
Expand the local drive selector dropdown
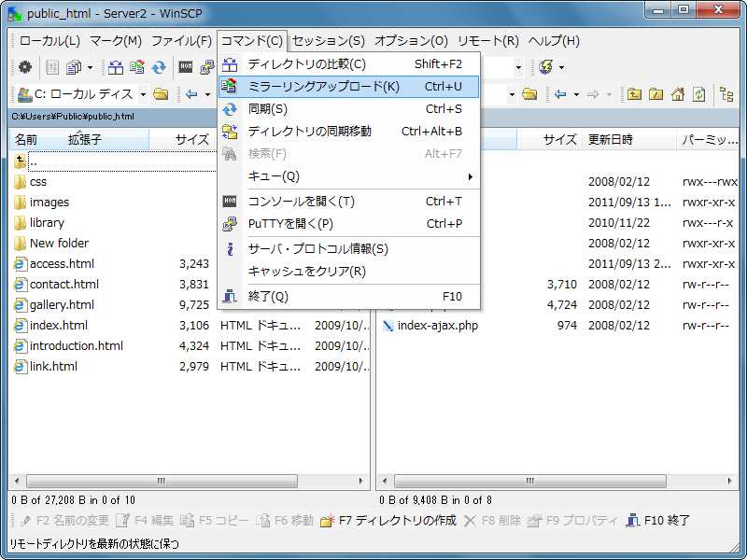click(143, 94)
